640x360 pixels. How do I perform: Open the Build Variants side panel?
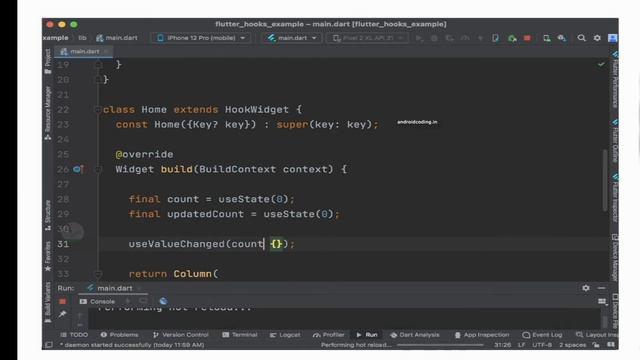[48, 302]
